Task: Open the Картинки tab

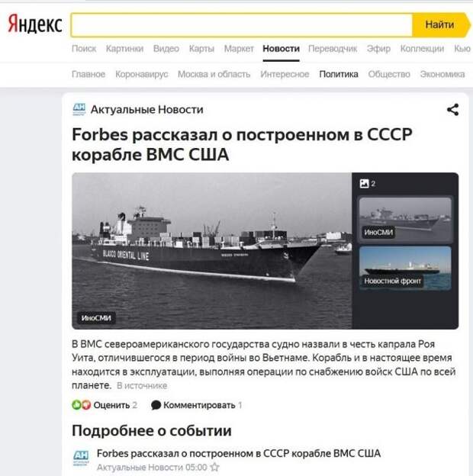Action: pyautogui.click(x=124, y=49)
